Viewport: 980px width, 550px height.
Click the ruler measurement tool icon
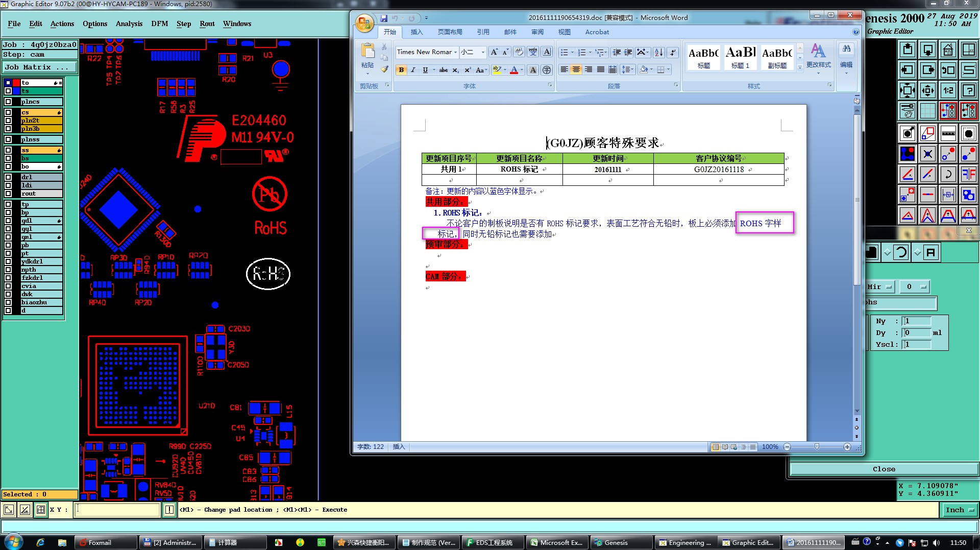click(948, 133)
